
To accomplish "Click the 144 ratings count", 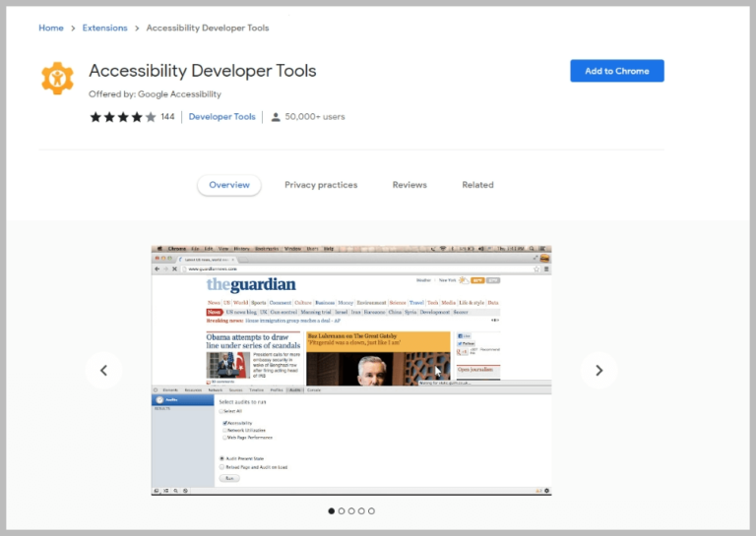I will 167,117.
